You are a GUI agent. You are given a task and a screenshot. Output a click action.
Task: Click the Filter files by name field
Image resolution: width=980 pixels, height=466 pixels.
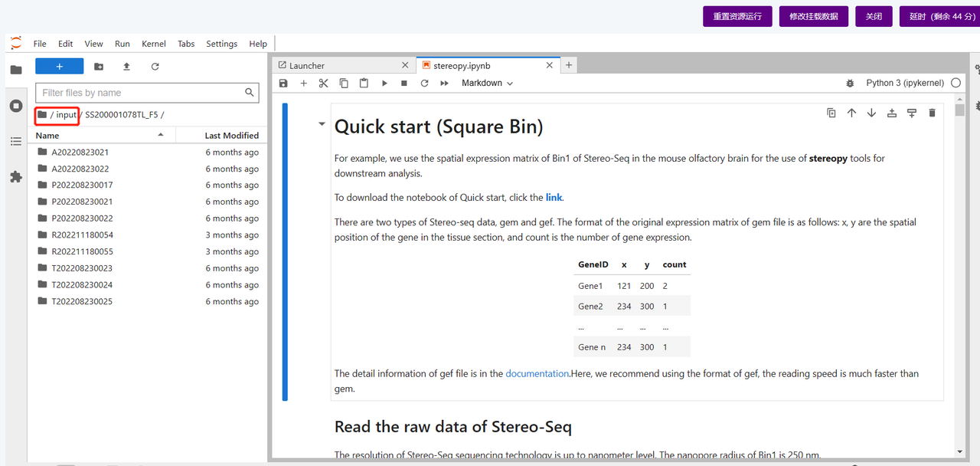pos(142,93)
